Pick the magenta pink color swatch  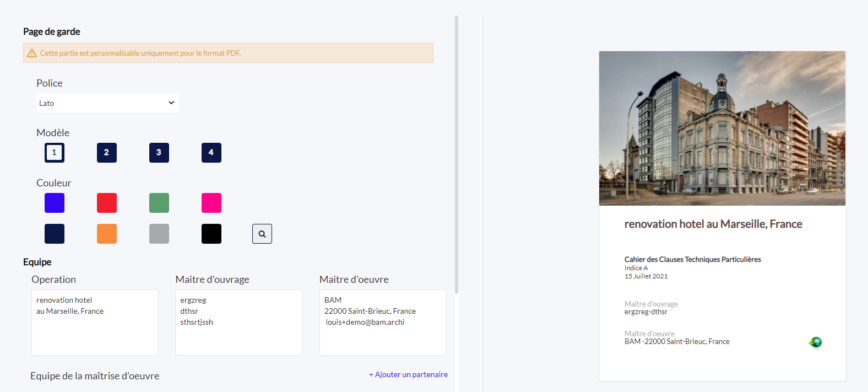tap(211, 203)
